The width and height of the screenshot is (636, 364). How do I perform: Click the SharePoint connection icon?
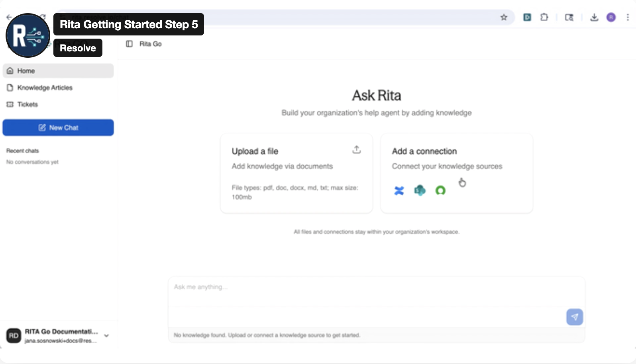click(x=420, y=191)
